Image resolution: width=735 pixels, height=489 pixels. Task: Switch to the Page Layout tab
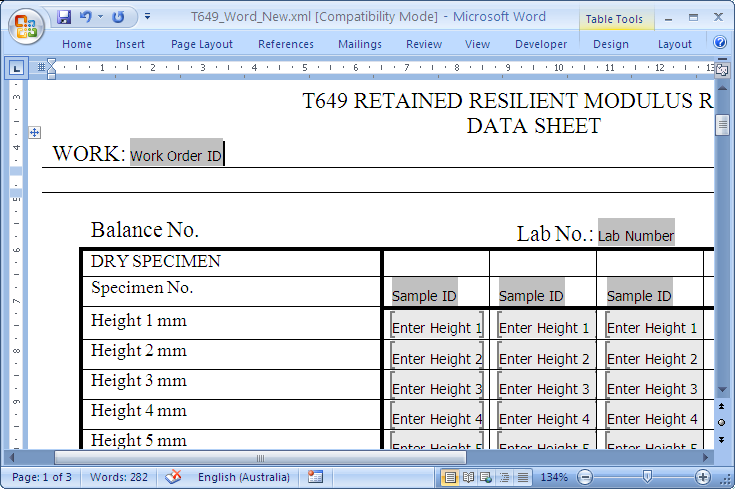coord(201,44)
